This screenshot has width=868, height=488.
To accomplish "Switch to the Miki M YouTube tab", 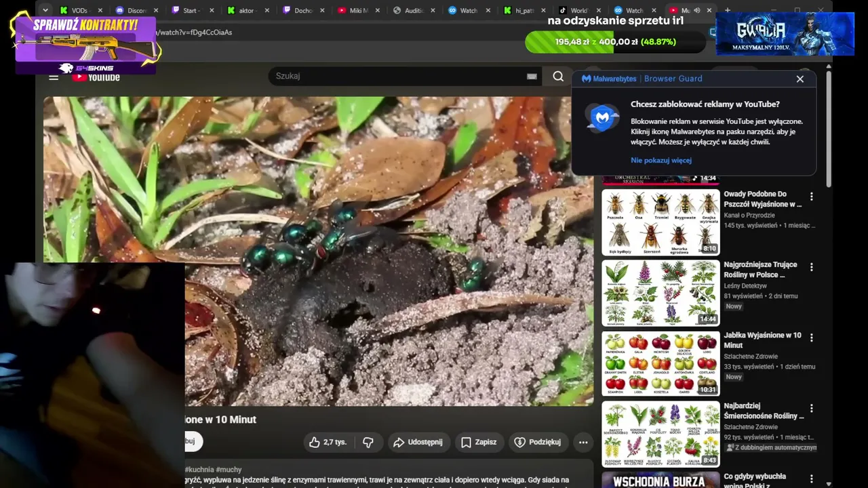I will point(357,11).
